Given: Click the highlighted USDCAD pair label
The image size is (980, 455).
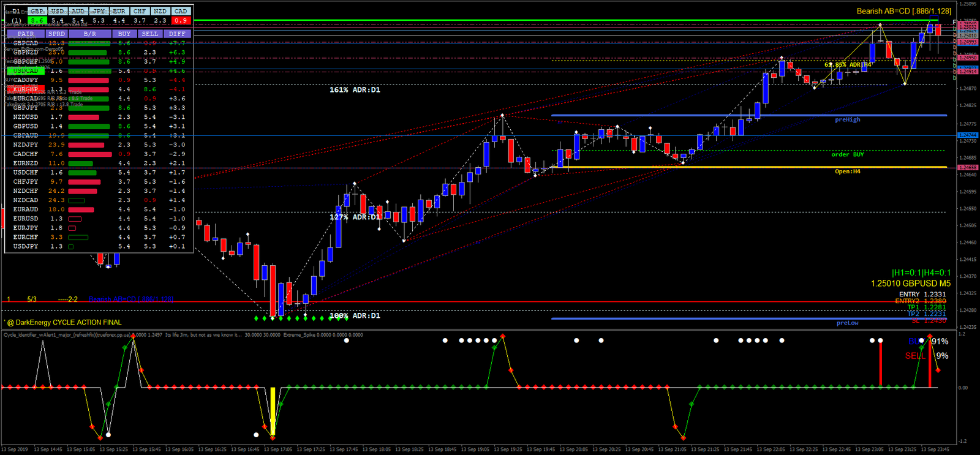Looking at the screenshot, I should [x=26, y=71].
